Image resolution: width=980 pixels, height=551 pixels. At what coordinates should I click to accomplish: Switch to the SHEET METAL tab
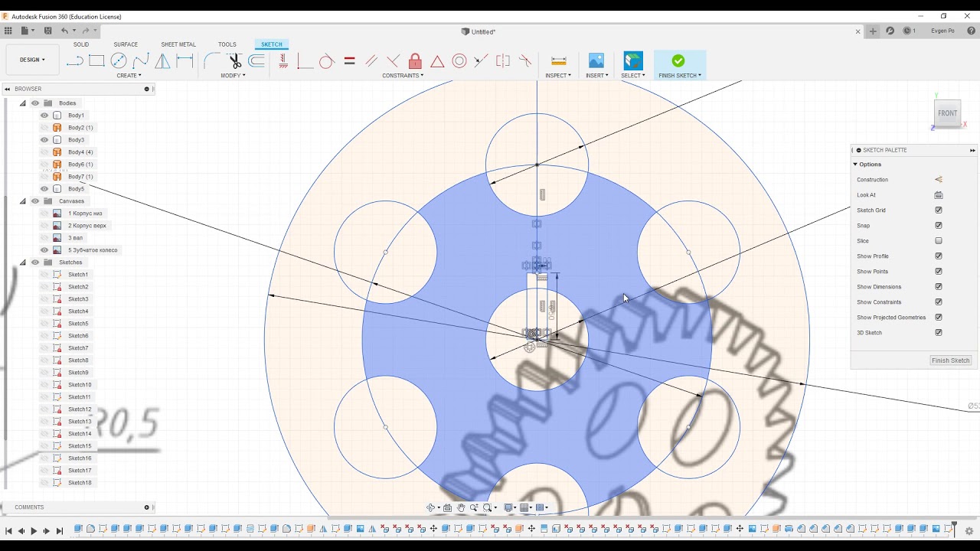click(178, 44)
